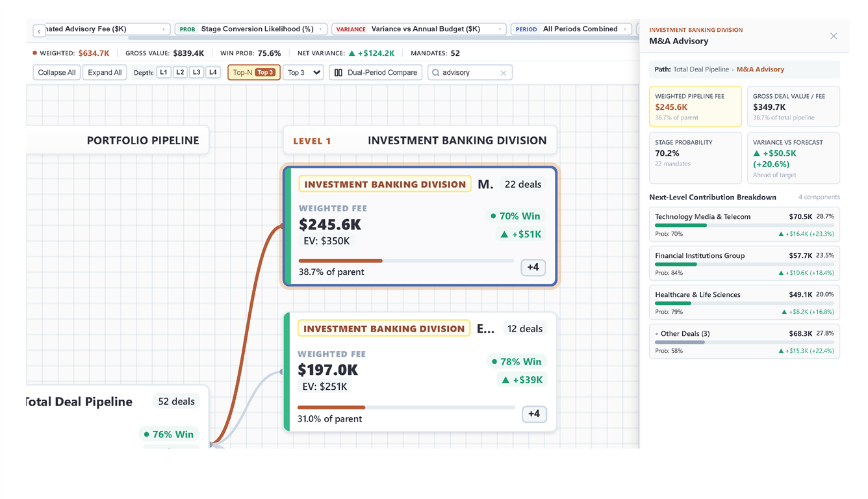Click Total Deal Pipeline in the breadcrumb path
This screenshot has width=868, height=499.
click(702, 70)
